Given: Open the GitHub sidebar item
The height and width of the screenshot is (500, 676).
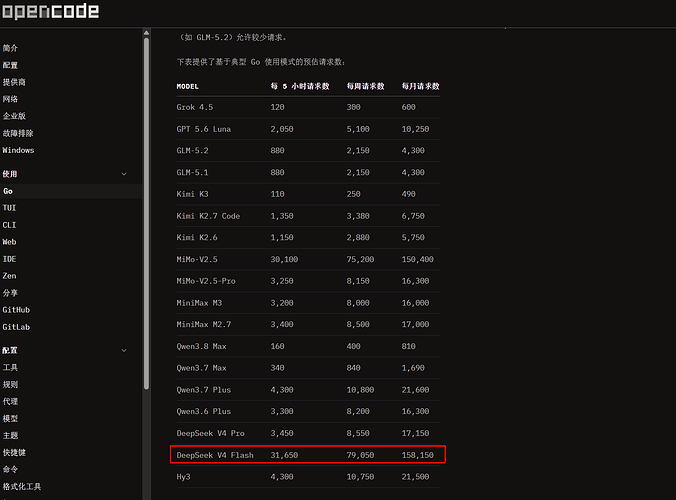Looking at the screenshot, I should coord(16,310).
